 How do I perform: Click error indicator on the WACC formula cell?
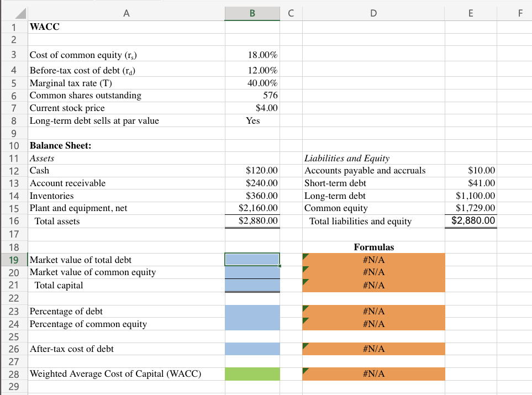(305, 371)
